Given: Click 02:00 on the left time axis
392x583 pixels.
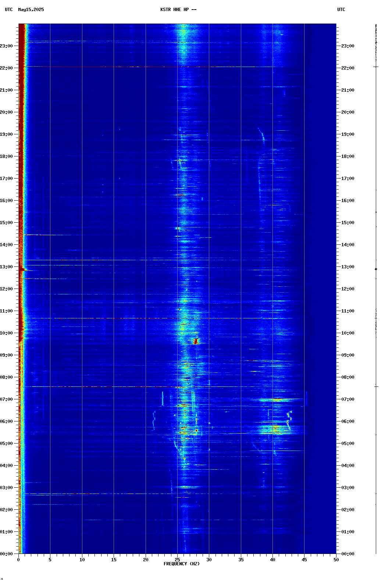Looking at the screenshot, I should click(x=6, y=510).
